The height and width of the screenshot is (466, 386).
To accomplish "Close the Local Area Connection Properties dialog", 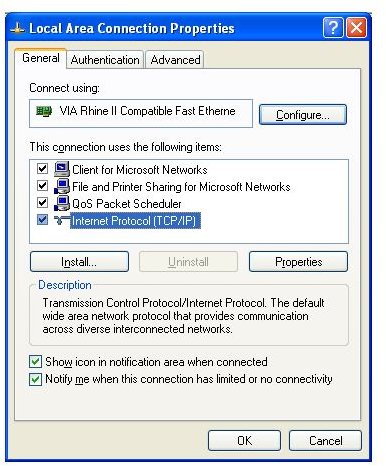I will [x=356, y=27].
